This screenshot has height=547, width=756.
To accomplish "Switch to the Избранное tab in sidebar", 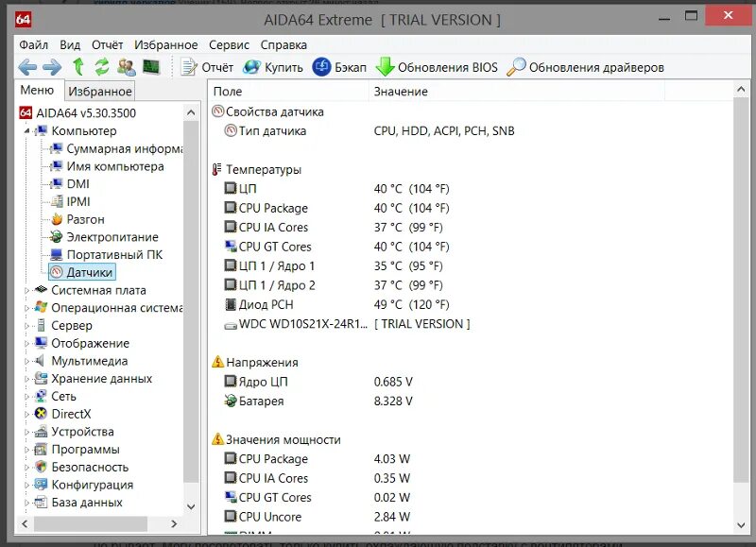I will 99,91.
